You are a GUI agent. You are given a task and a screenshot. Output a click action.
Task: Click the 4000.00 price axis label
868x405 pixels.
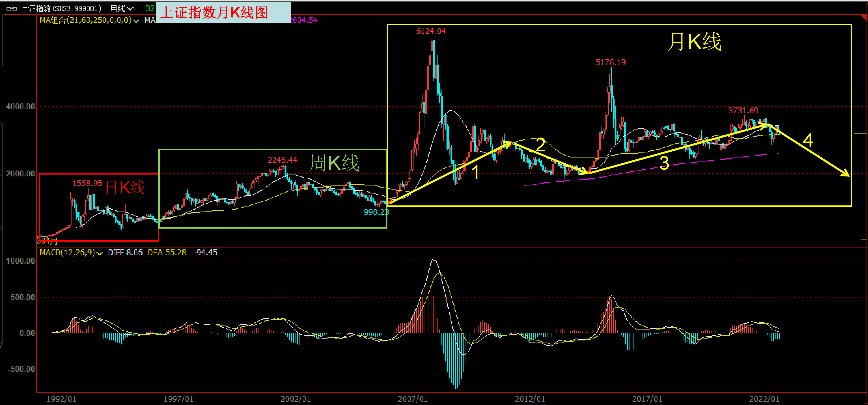21,107
